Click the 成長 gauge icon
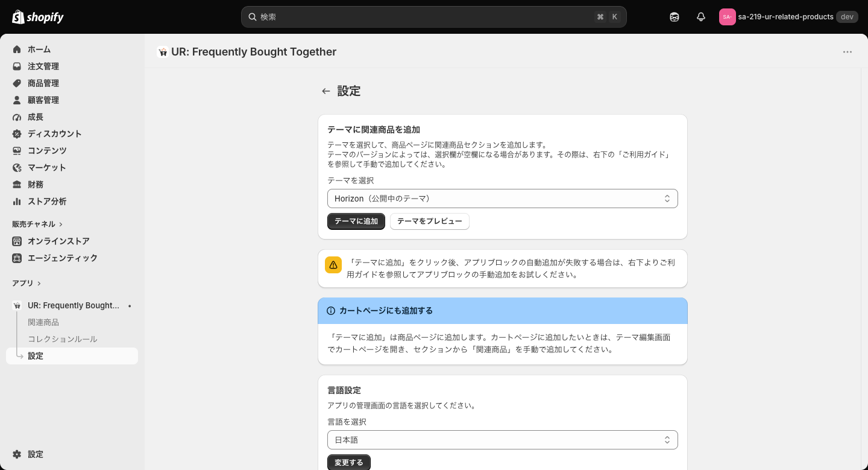 [x=17, y=117]
